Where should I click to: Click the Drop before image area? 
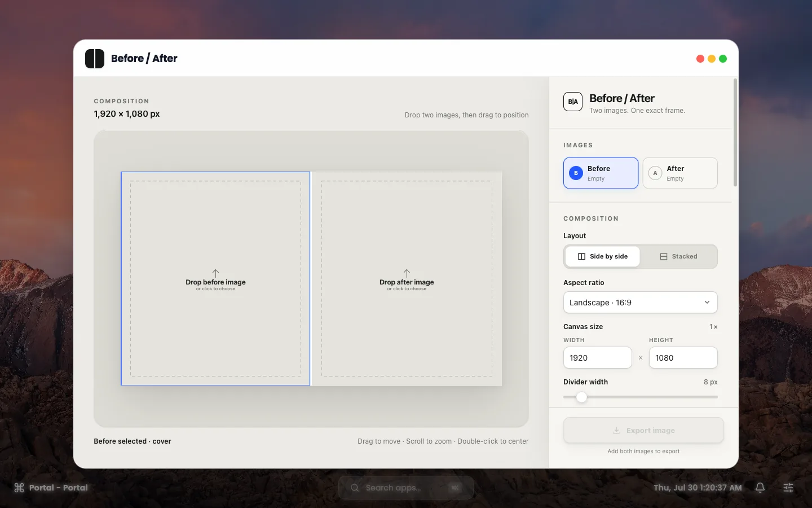click(215, 279)
